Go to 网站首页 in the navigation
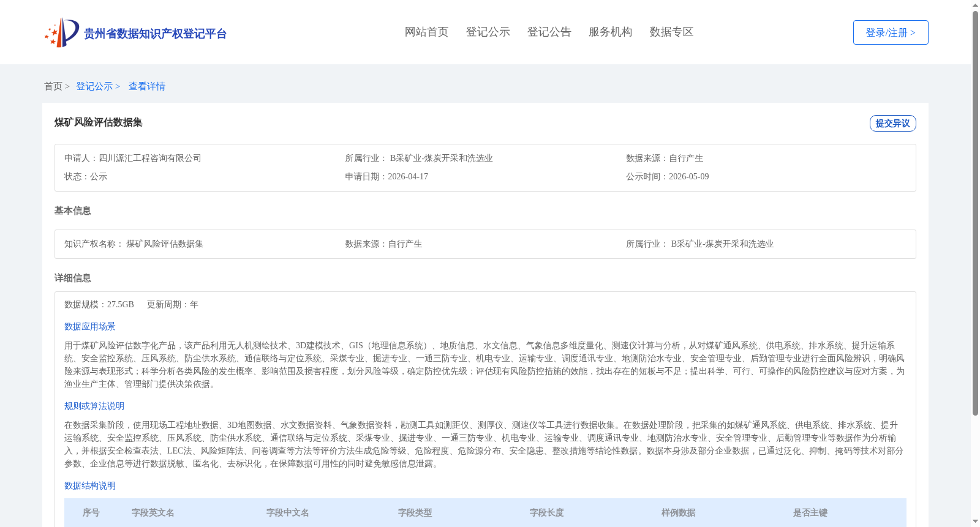The image size is (980, 527). tap(426, 32)
